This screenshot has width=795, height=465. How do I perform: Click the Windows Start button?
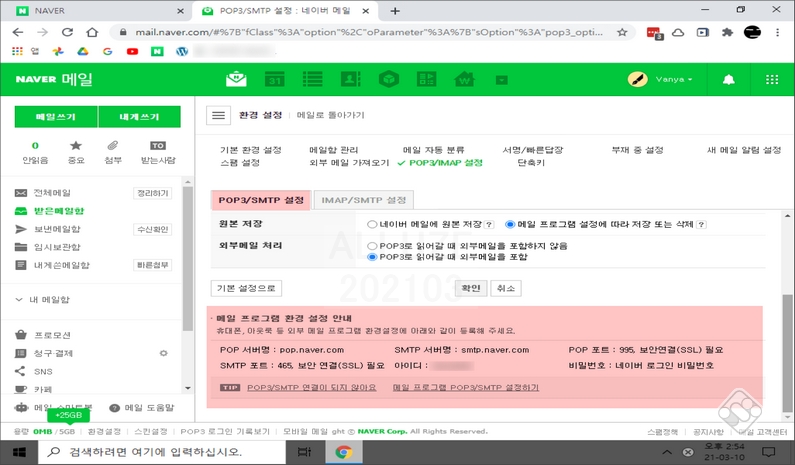[x=19, y=452]
